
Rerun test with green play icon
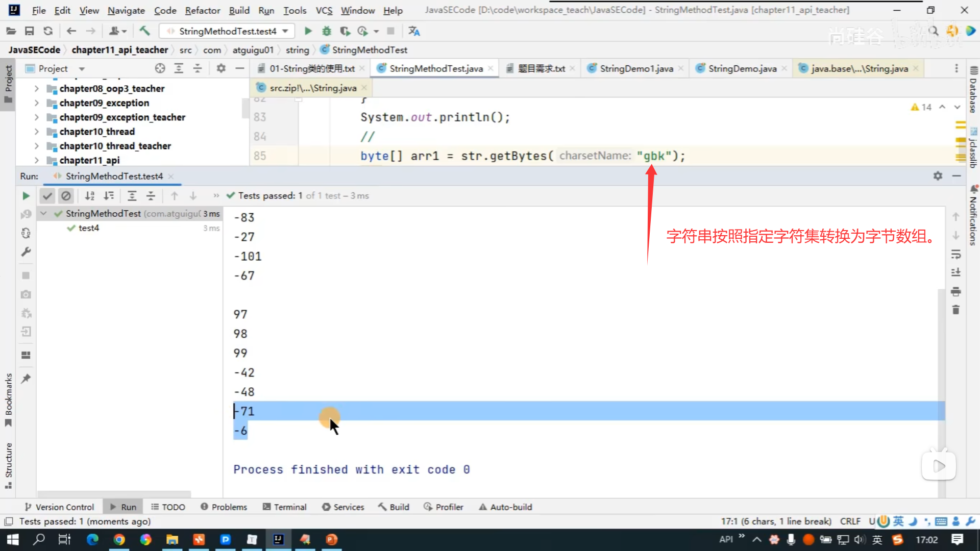[26, 196]
